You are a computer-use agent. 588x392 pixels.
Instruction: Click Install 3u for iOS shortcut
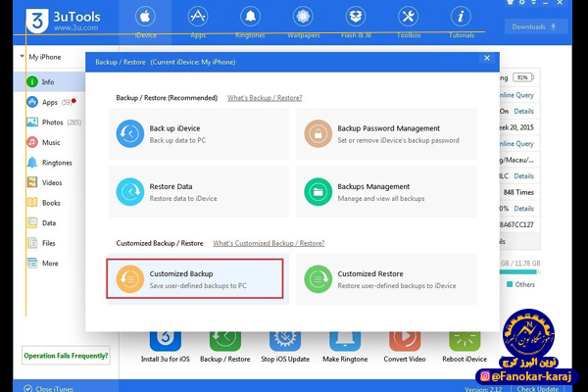165,345
